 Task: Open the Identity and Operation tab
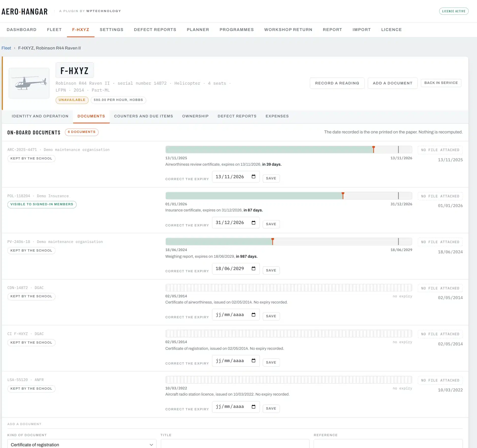pyautogui.click(x=40, y=116)
